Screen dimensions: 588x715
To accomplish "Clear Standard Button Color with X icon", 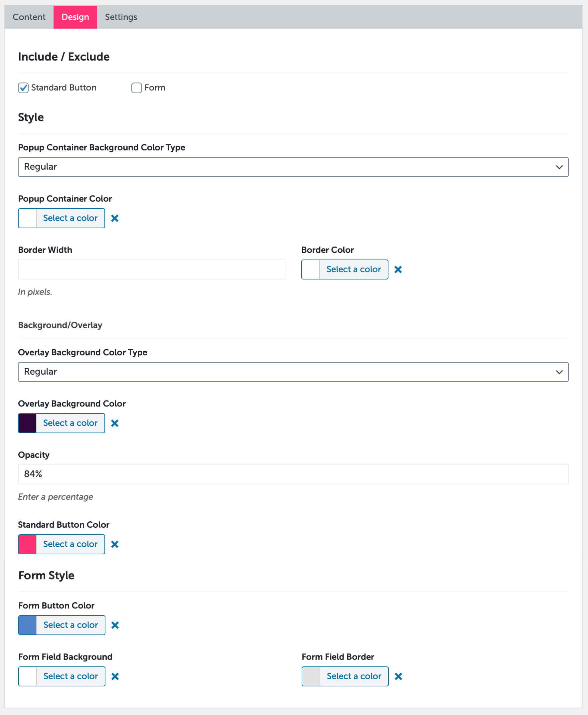I will click(115, 544).
